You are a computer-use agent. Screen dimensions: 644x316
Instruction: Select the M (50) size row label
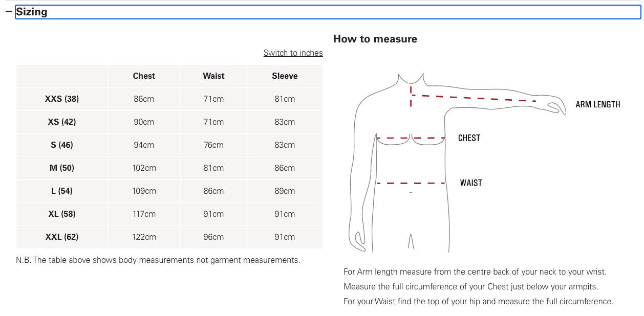[x=62, y=168]
